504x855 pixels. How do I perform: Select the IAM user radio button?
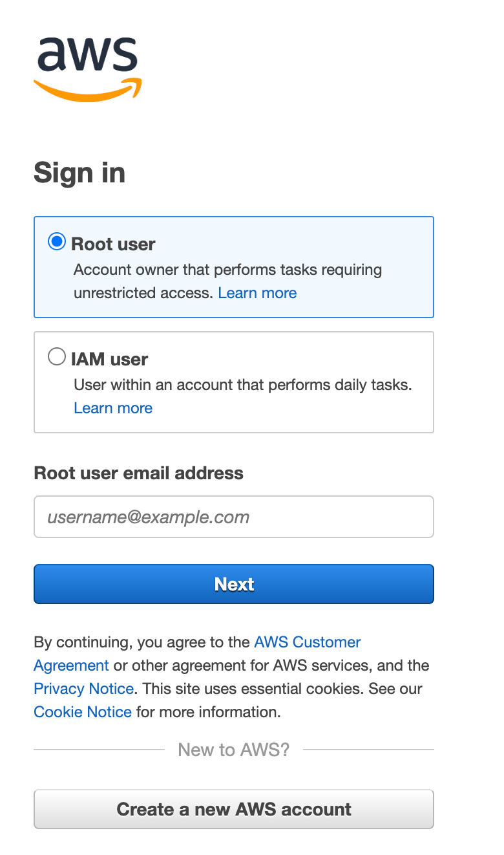click(57, 357)
